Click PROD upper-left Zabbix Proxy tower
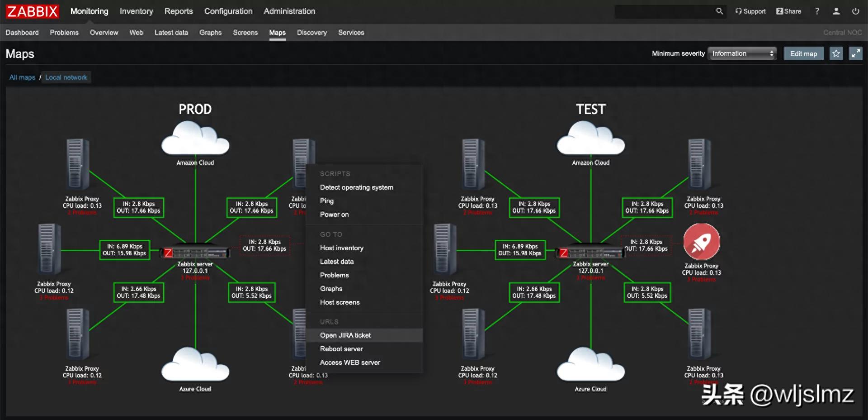This screenshot has height=420, width=868. (x=78, y=164)
